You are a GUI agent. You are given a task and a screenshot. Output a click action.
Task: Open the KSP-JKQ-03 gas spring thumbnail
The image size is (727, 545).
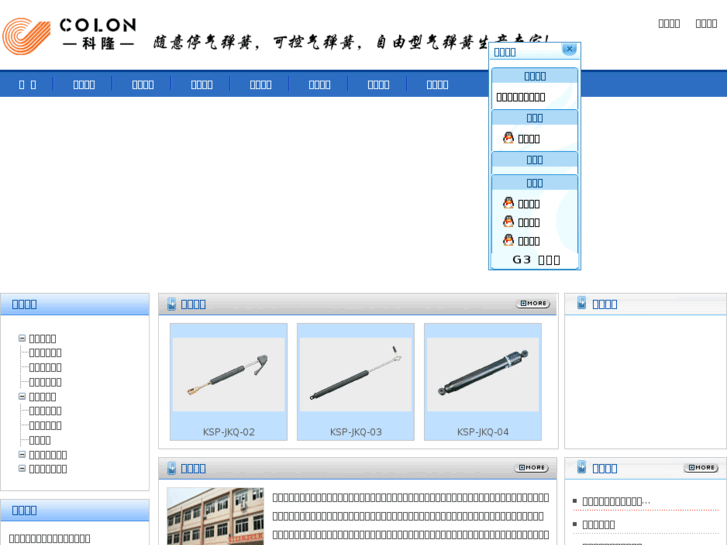pyautogui.click(x=356, y=375)
